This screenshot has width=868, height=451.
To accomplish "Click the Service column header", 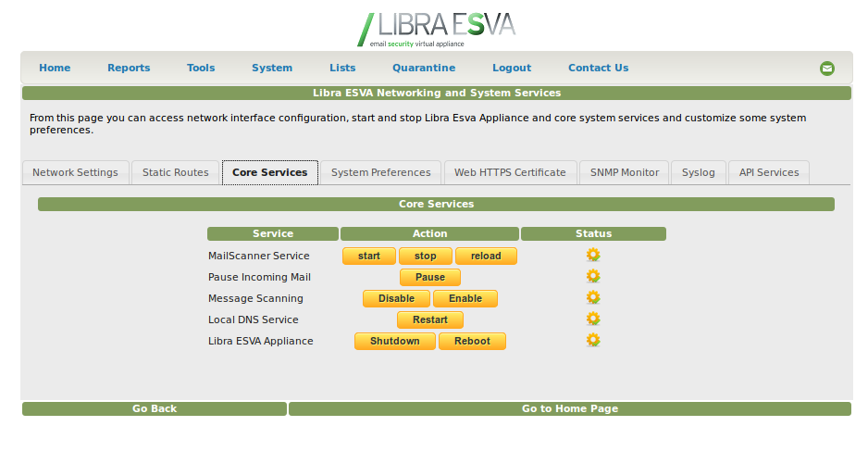I will [x=273, y=233].
